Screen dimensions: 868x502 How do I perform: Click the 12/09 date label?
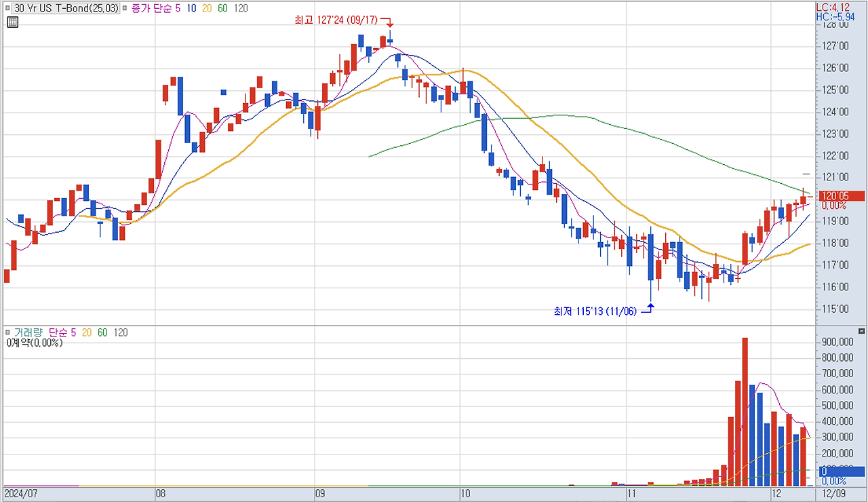(x=833, y=493)
